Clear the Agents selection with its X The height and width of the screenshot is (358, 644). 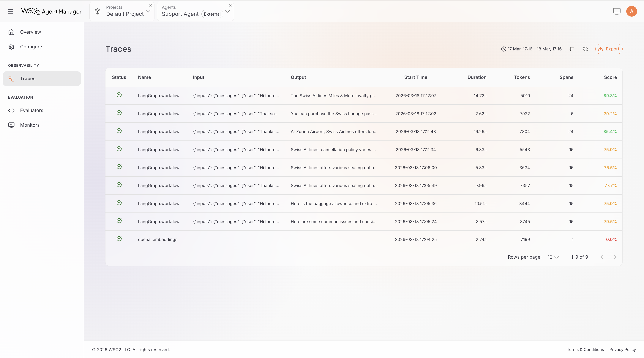[230, 5]
